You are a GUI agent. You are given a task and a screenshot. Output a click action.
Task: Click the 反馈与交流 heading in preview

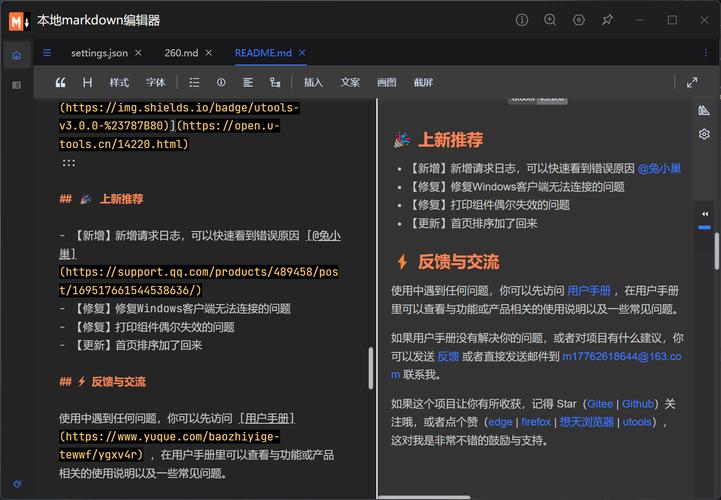coord(458,262)
